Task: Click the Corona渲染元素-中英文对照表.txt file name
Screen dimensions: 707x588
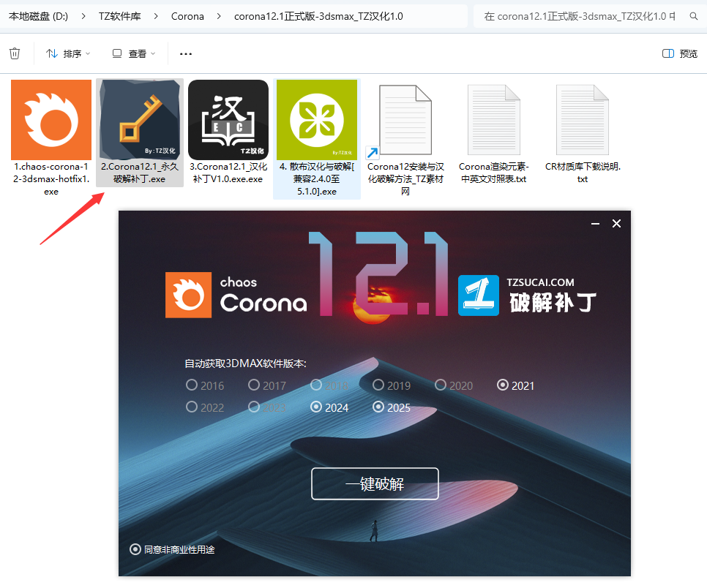Action: [494, 173]
